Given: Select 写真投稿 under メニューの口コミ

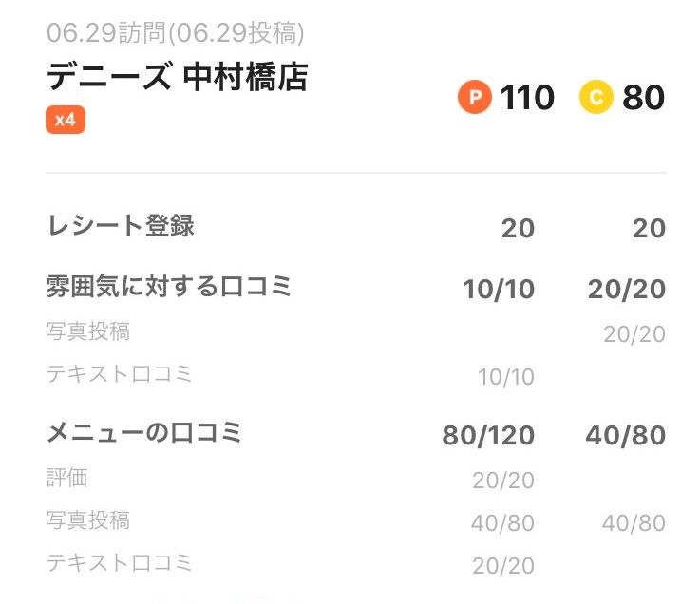Looking at the screenshot, I should [88, 520].
